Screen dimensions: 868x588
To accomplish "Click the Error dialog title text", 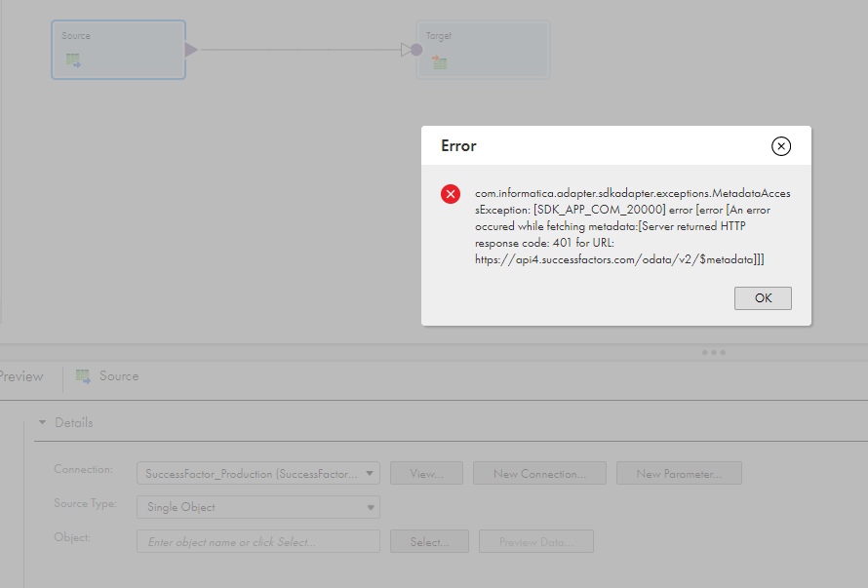I will [458, 145].
